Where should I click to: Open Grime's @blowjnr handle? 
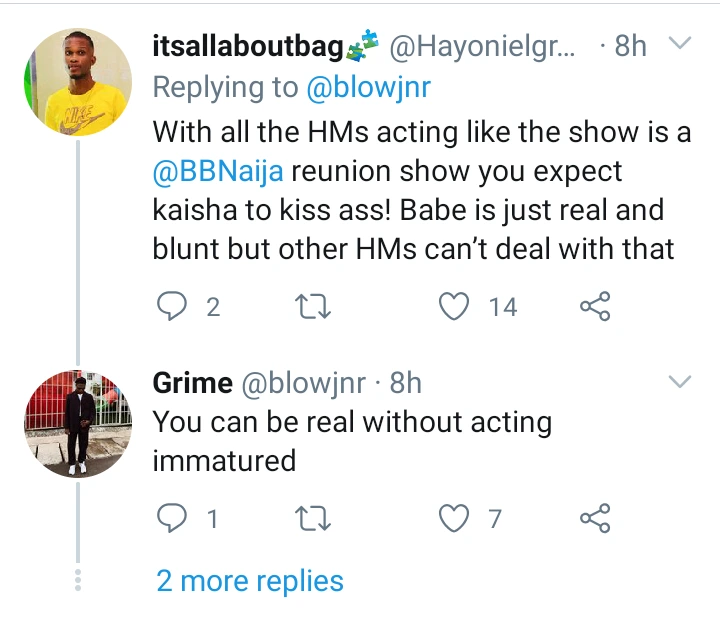coord(303,382)
